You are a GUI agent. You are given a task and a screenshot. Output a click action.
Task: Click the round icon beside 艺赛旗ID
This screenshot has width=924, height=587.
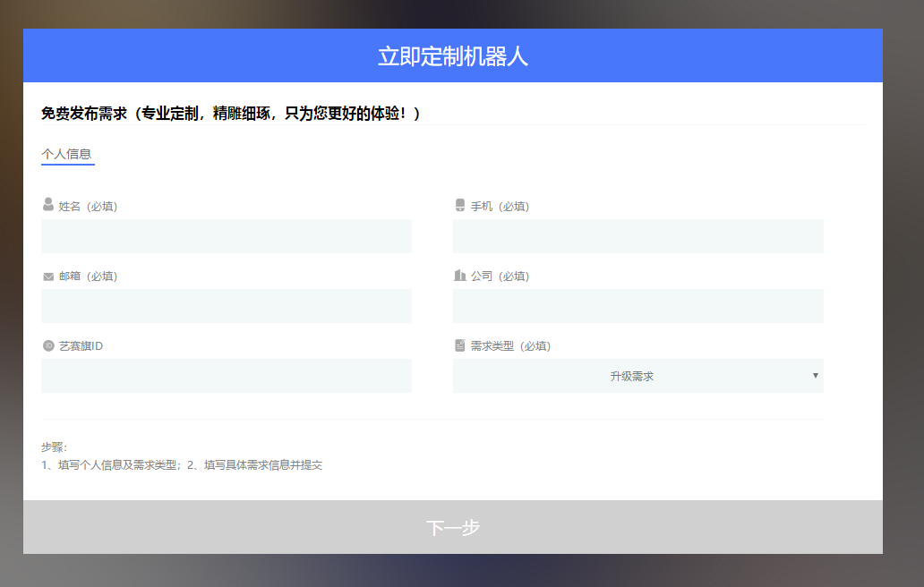tap(48, 345)
